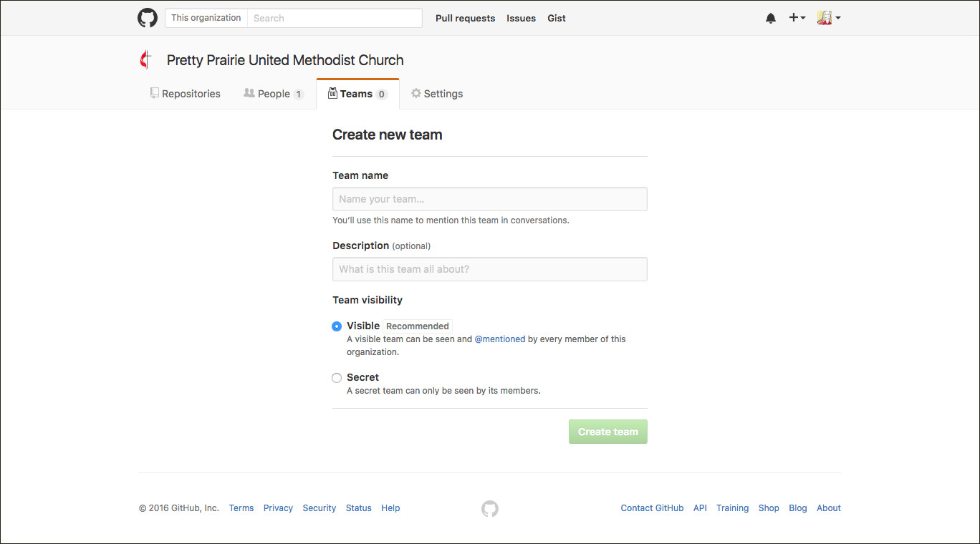Click the Repositories book icon

pyautogui.click(x=154, y=93)
